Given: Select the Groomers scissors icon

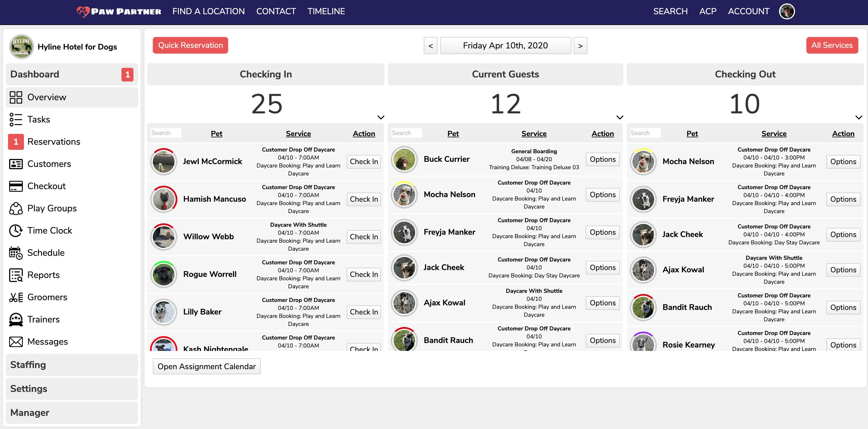Looking at the screenshot, I should point(15,297).
